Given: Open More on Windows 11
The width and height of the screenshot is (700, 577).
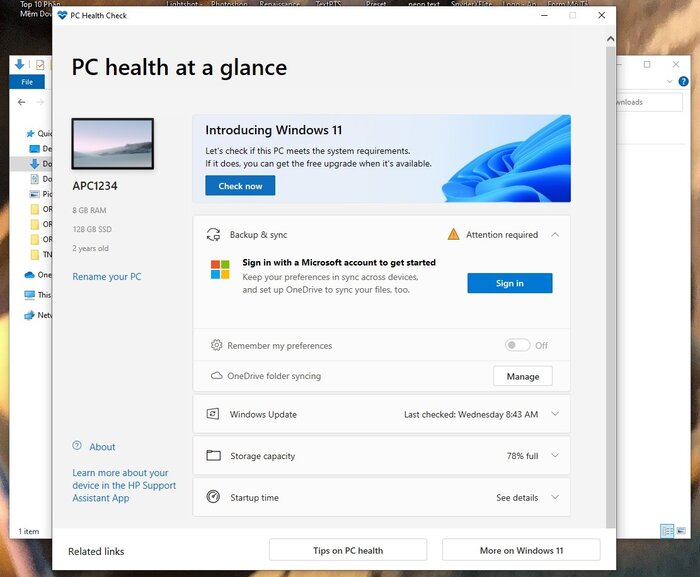Looking at the screenshot, I should 521,550.
